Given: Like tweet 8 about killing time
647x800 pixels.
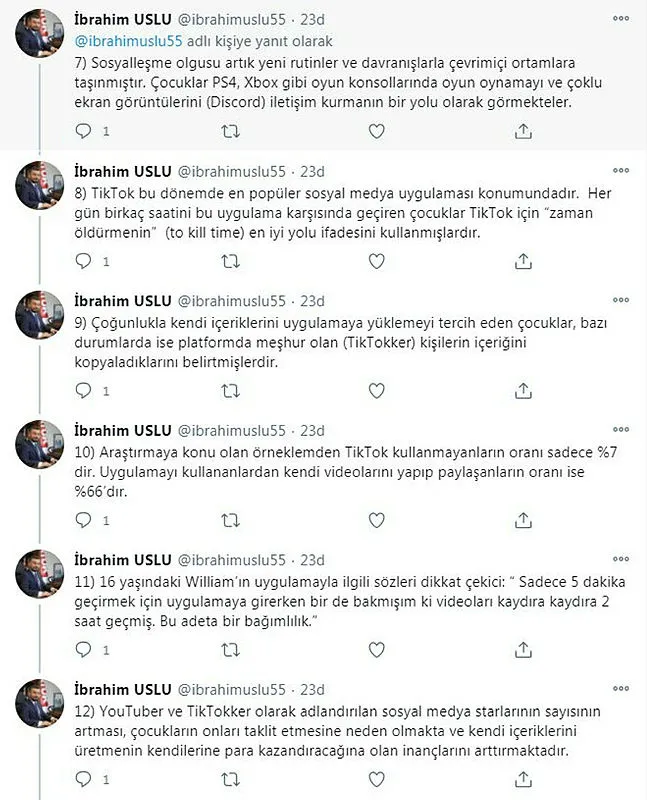Looking at the screenshot, I should point(376,260).
